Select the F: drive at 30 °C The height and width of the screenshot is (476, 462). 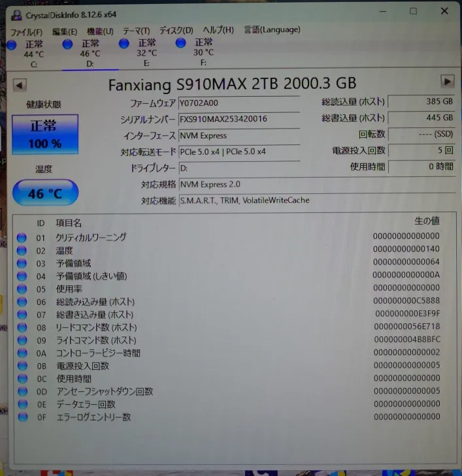click(197, 52)
